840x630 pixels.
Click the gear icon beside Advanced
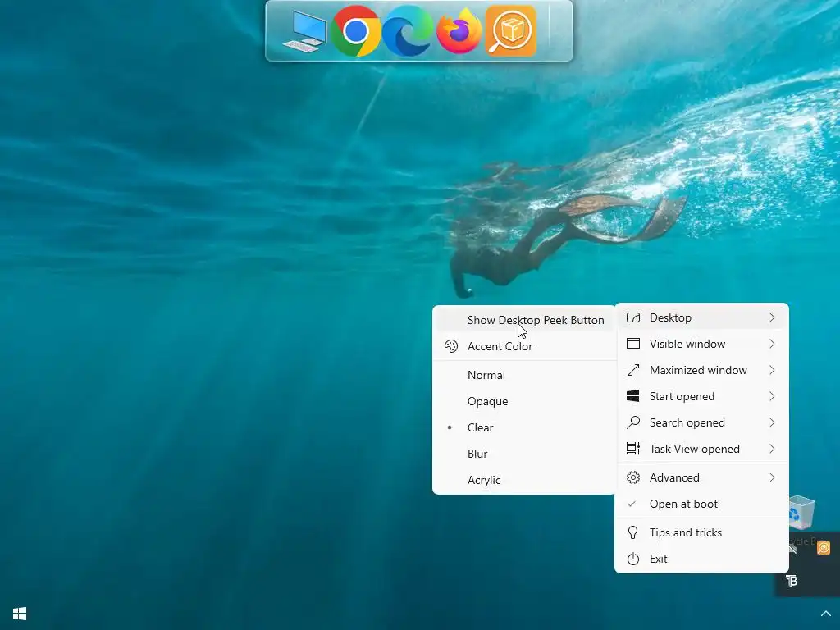(633, 477)
